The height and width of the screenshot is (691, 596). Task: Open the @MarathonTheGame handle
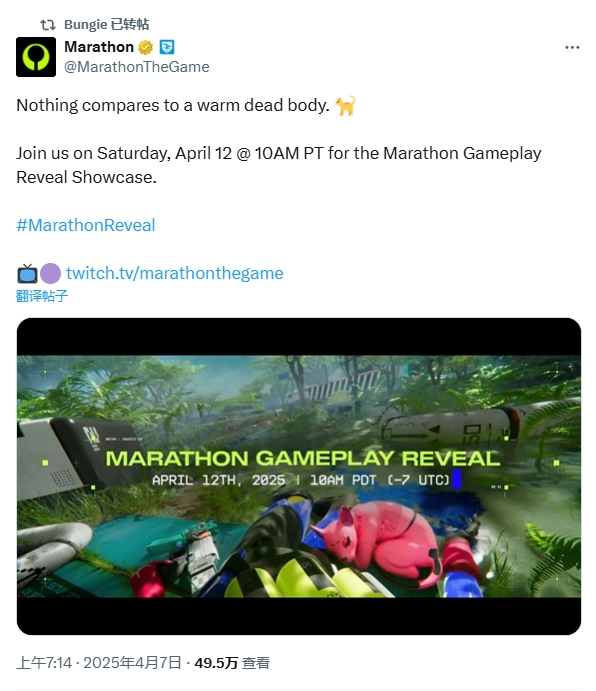137,67
